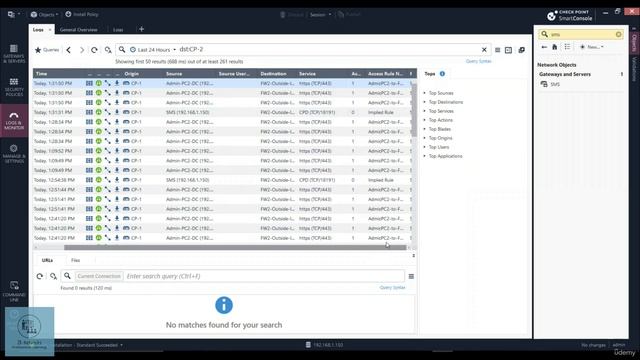Switch Objects panel list view

tap(567, 47)
